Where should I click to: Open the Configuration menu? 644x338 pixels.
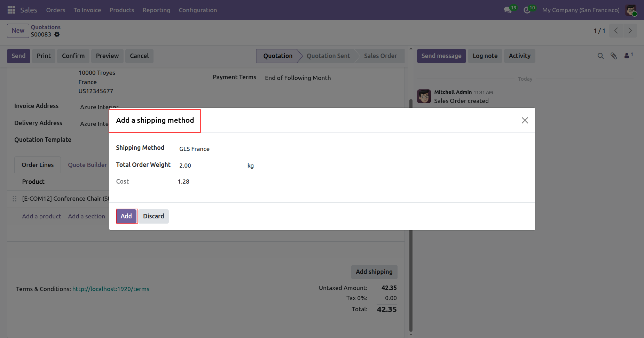pyautogui.click(x=198, y=10)
